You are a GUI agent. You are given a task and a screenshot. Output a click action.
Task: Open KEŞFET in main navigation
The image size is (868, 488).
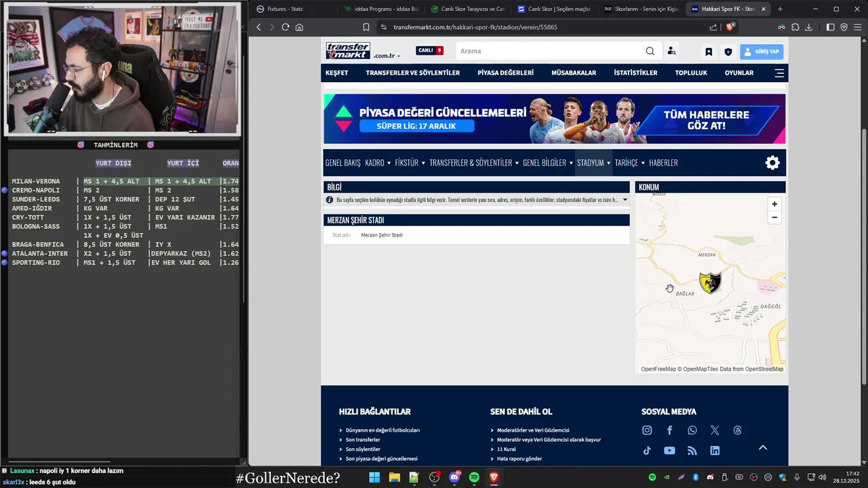[x=337, y=73]
